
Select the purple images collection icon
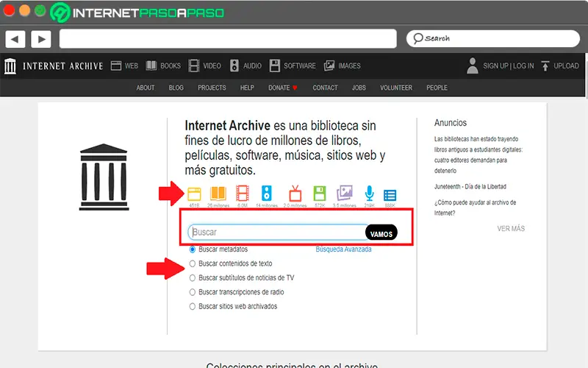tap(345, 193)
